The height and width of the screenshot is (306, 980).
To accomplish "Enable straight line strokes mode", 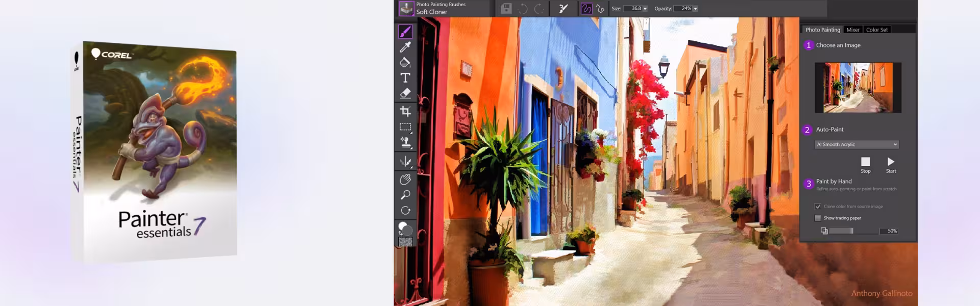I will 600,9.
